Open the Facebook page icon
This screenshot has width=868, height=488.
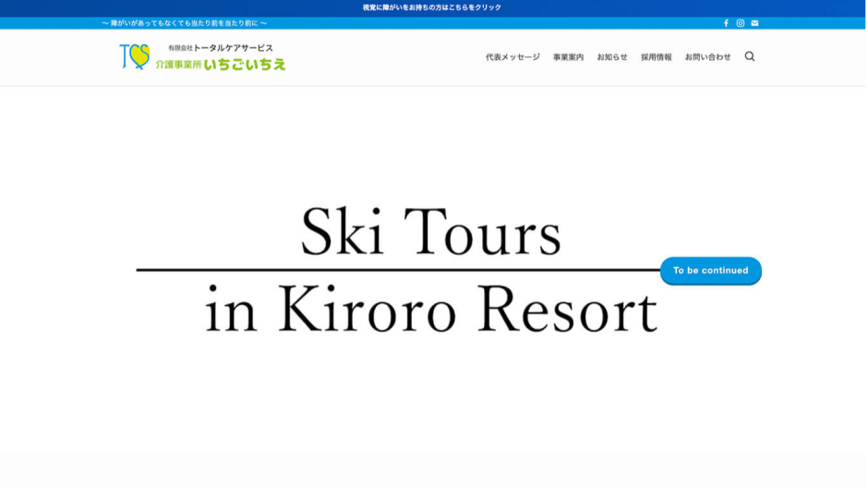pyautogui.click(x=728, y=23)
